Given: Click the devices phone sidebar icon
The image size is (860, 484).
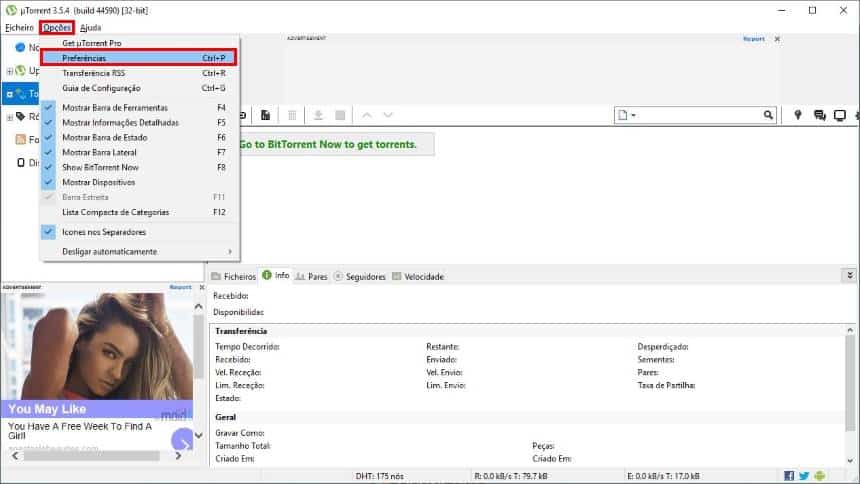Looking at the screenshot, I should click(21, 162).
